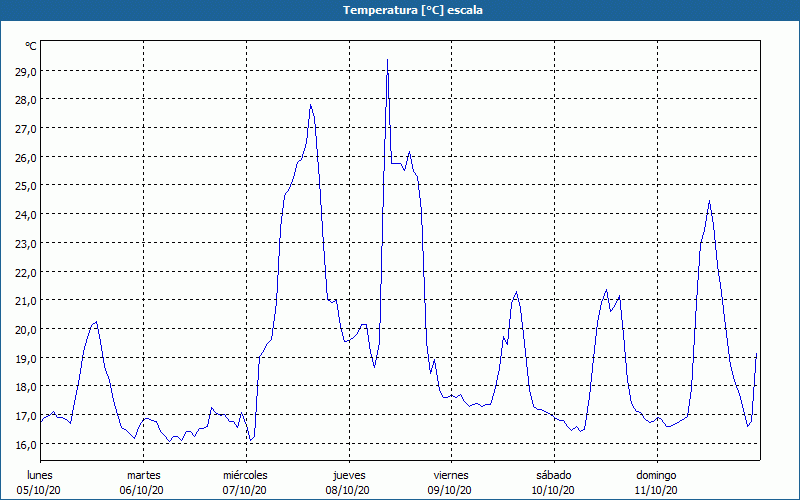The height and width of the screenshot is (500, 800).
Task: Select the 28,0 y-axis label
Action: tap(26, 100)
